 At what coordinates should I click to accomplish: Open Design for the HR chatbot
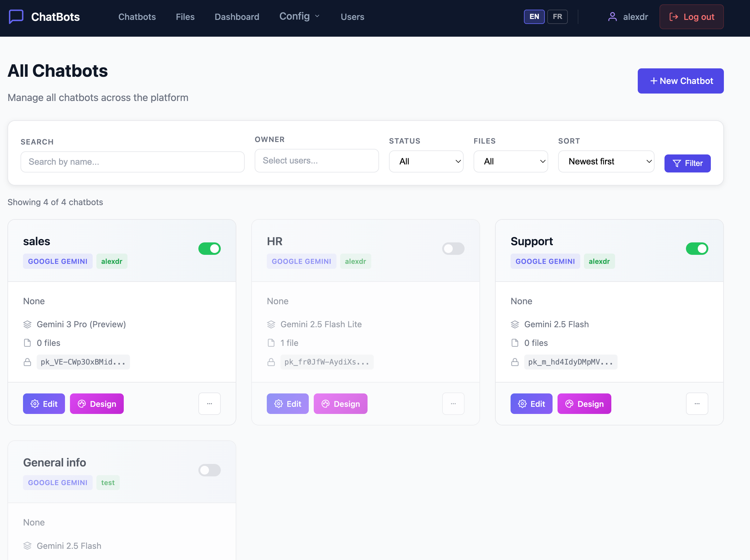pyautogui.click(x=340, y=403)
